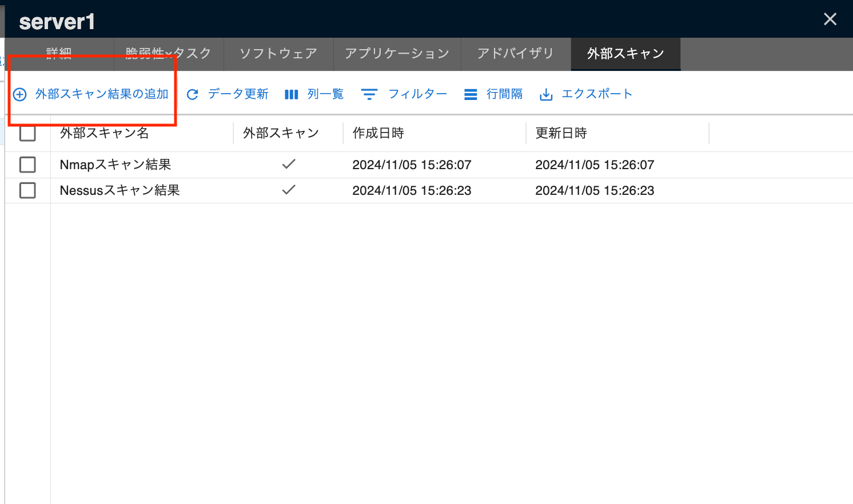Click the checkmark in the Nessusスキャン結果 row
This screenshot has width=853, height=504.
(289, 190)
